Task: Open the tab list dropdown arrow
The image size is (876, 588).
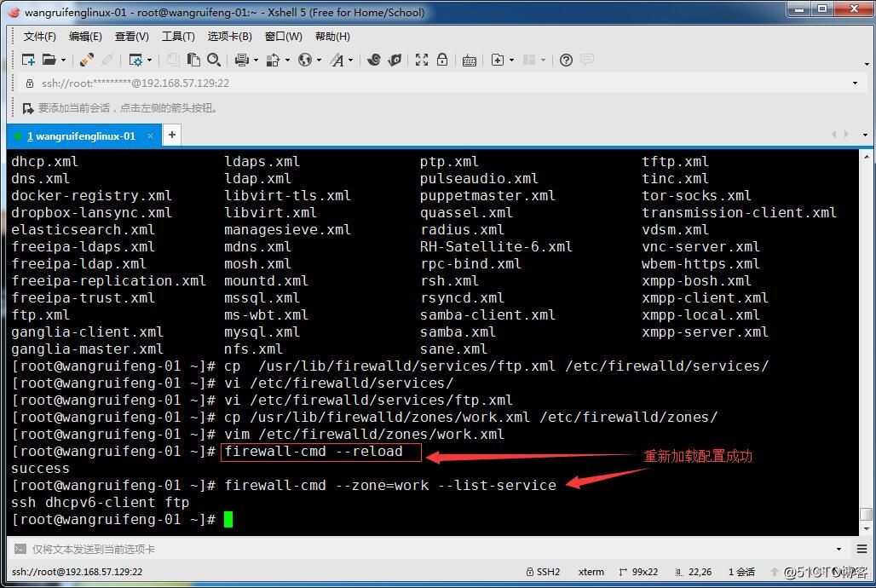Action: click(x=865, y=135)
